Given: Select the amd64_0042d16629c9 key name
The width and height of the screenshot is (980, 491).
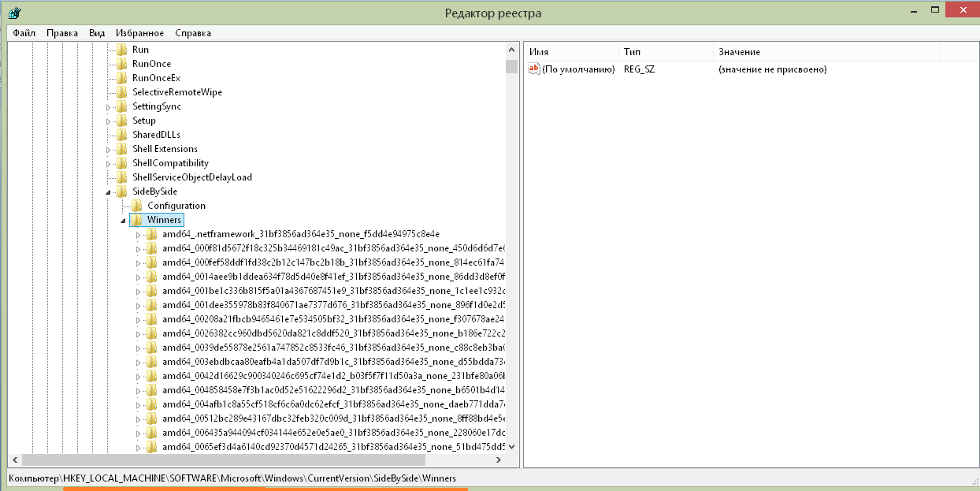Looking at the screenshot, I should point(333,376).
